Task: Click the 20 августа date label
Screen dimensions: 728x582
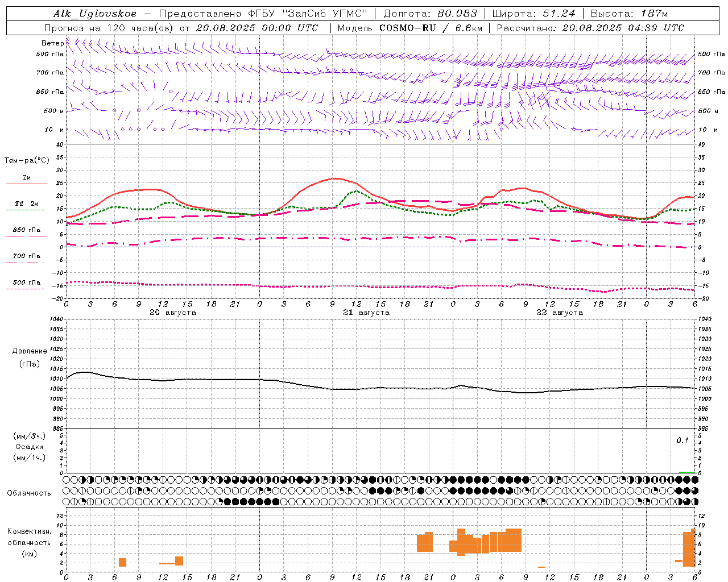Action: (173, 313)
